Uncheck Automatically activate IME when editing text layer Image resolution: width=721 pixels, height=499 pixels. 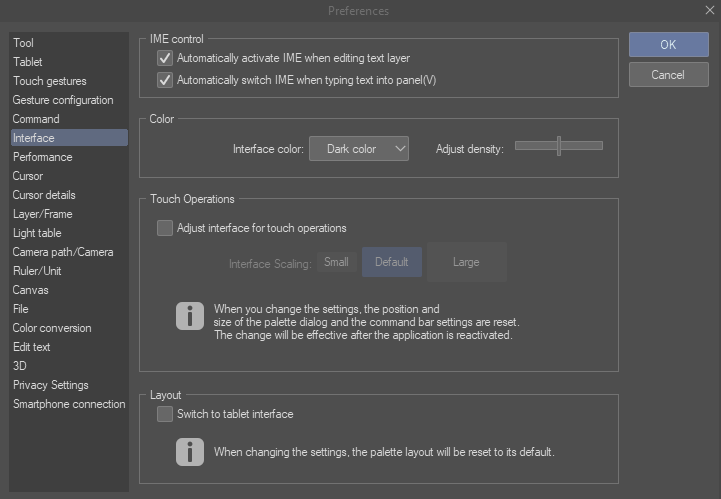[165, 58]
